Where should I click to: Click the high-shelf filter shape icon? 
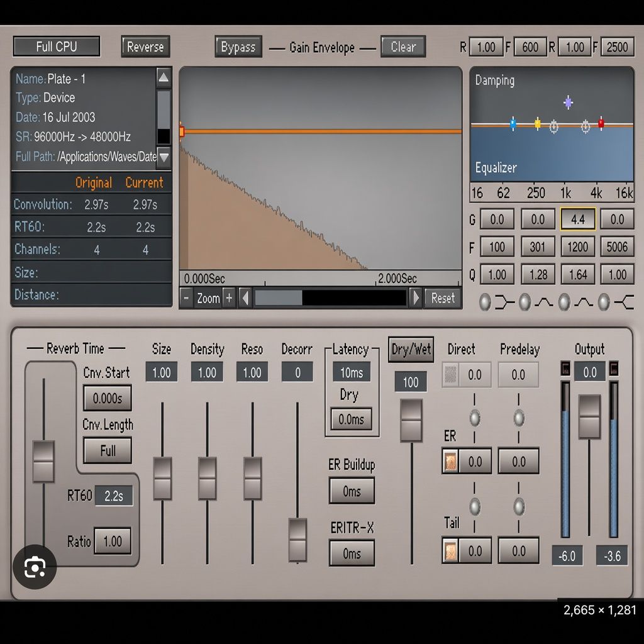pos(624,303)
